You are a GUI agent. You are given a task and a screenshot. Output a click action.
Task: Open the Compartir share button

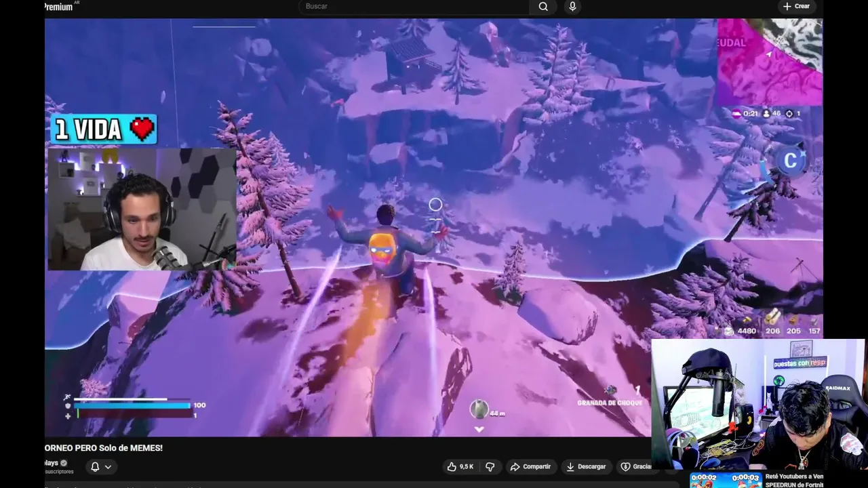pyautogui.click(x=530, y=466)
